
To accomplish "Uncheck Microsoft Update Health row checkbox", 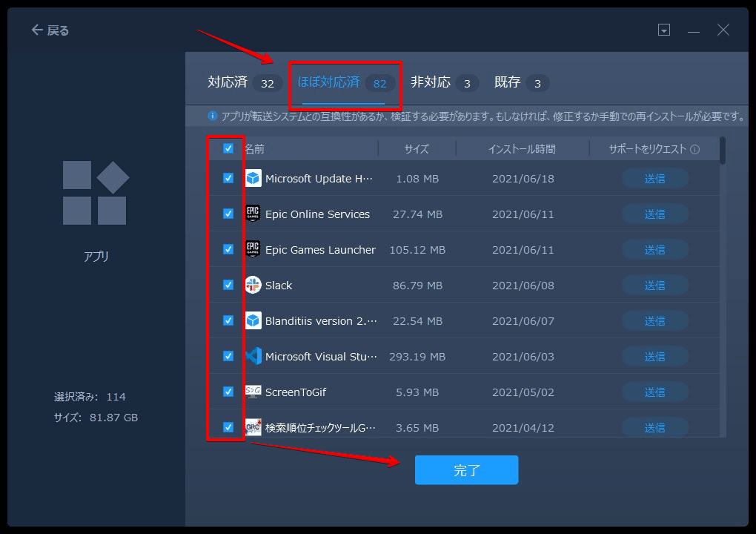I will point(228,179).
